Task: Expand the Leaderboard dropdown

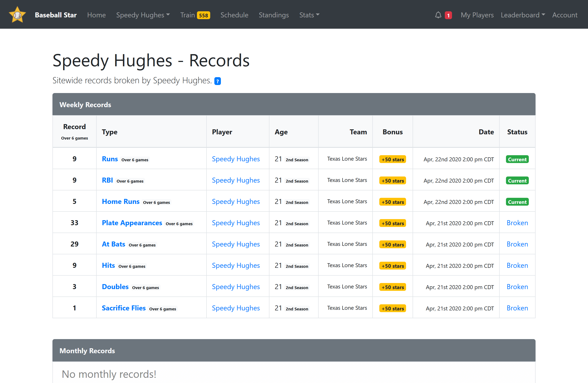Action: [x=522, y=15]
